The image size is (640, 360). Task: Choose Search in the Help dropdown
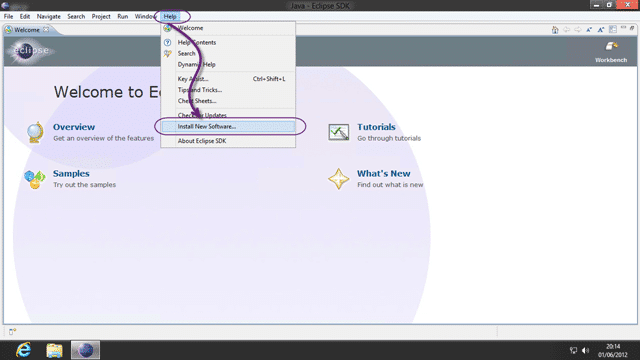click(x=228, y=53)
